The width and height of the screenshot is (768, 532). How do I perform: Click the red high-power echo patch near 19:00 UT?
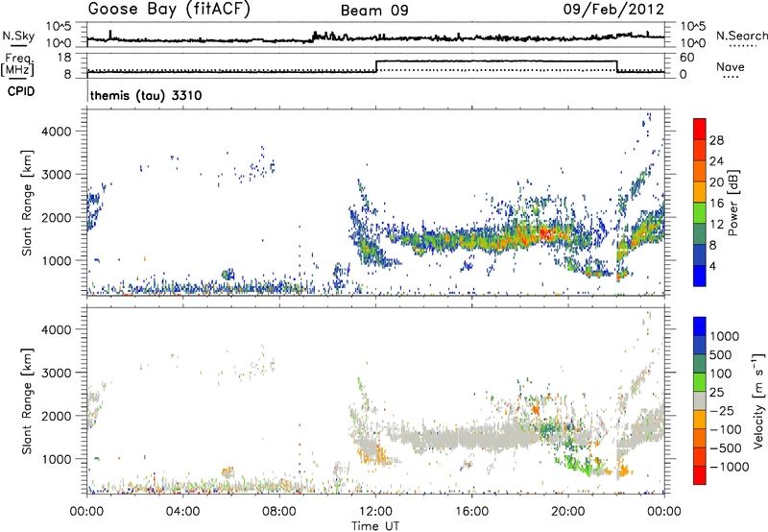pyautogui.click(x=546, y=234)
